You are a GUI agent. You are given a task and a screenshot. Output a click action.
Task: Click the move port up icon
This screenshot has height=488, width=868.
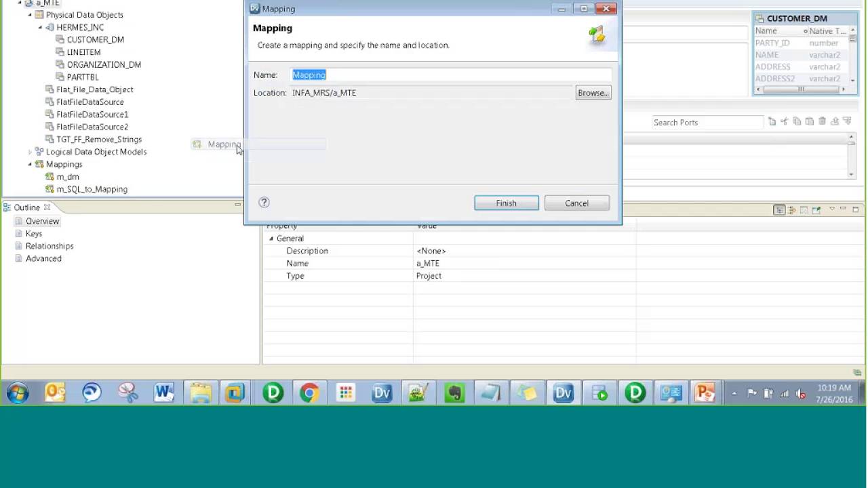pos(835,121)
